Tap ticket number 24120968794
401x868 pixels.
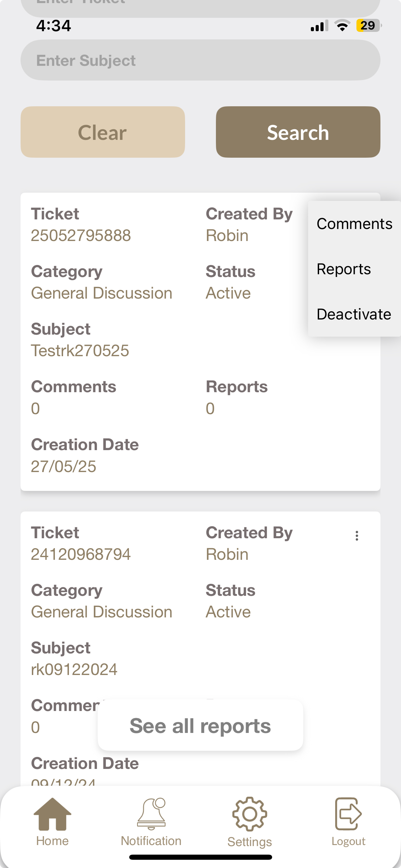pyautogui.click(x=81, y=554)
